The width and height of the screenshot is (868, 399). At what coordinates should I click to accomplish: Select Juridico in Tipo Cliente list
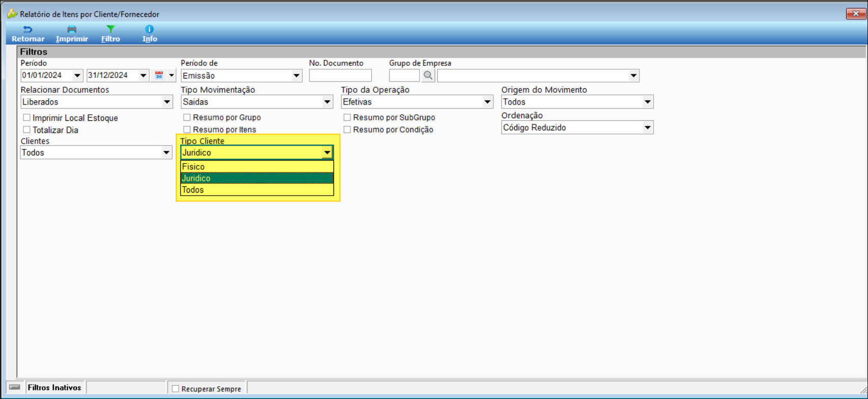click(x=257, y=178)
